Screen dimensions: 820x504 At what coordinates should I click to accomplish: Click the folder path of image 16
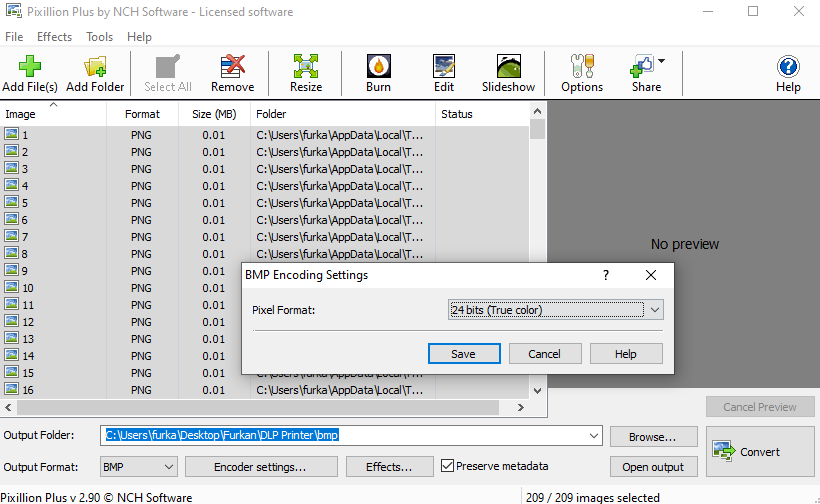click(340, 390)
